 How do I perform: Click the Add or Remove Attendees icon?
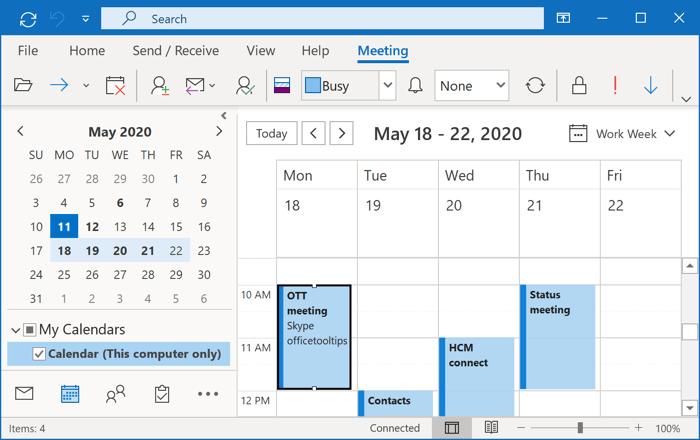click(x=159, y=85)
